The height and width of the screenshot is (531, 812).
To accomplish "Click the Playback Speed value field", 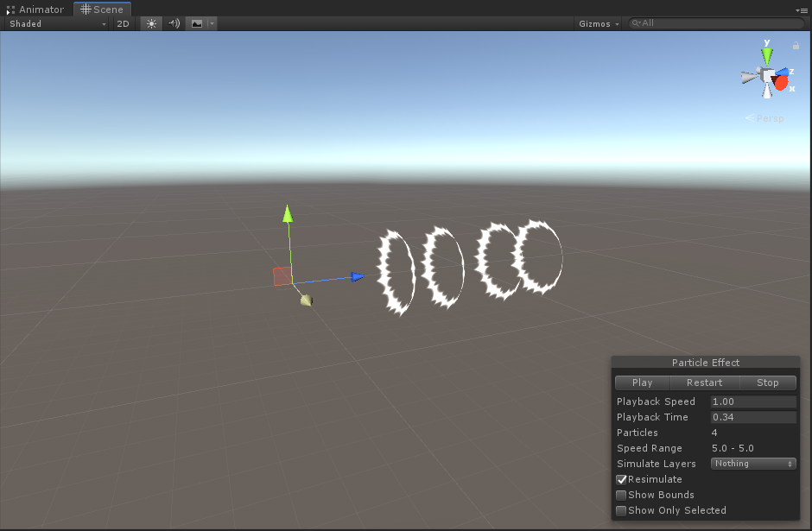I will [x=753, y=401].
